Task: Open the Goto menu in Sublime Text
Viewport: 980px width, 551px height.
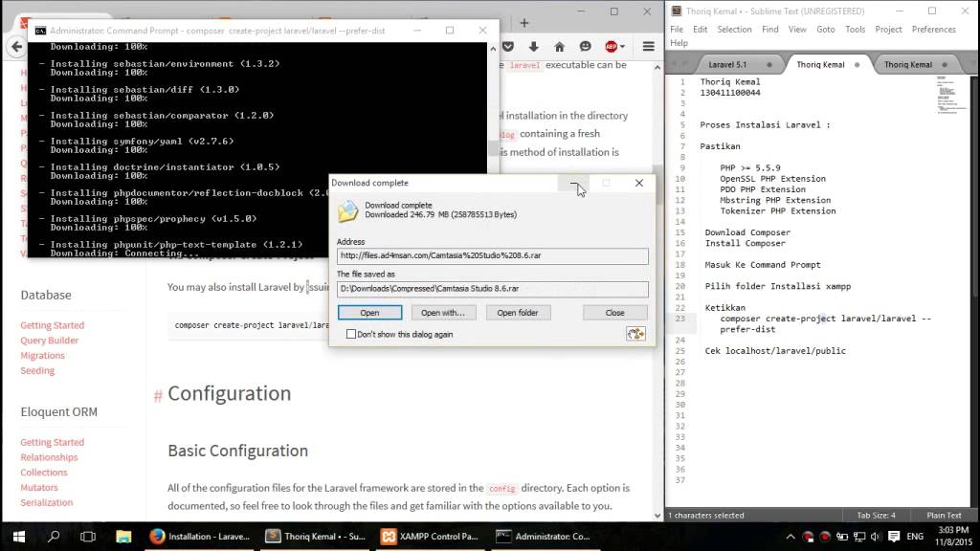Action: pyautogui.click(x=826, y=30)
